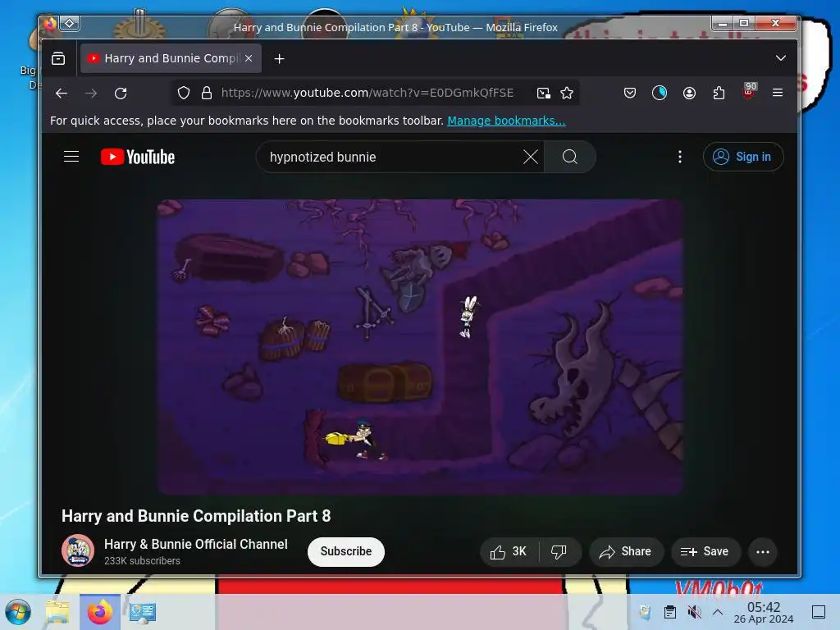The width and height of the screenshot is (840, 630).
Task: Unmute sound via tray speaker icon
Action: point(694,612)
